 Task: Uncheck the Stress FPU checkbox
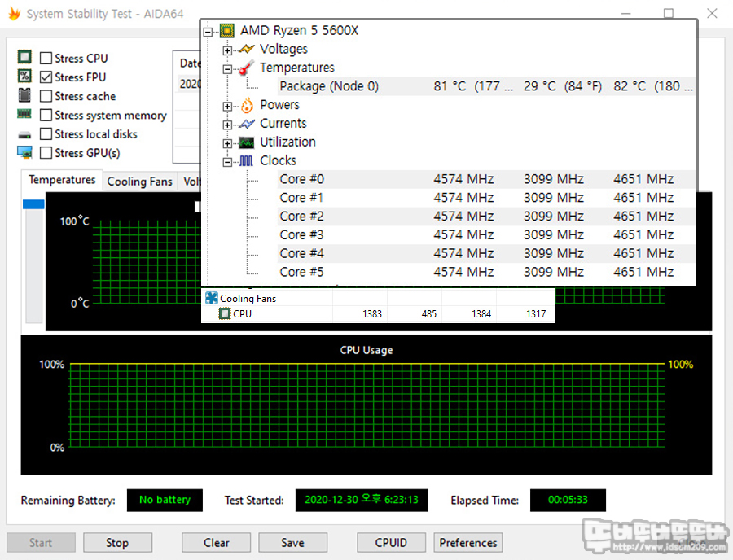click(46, 77)
